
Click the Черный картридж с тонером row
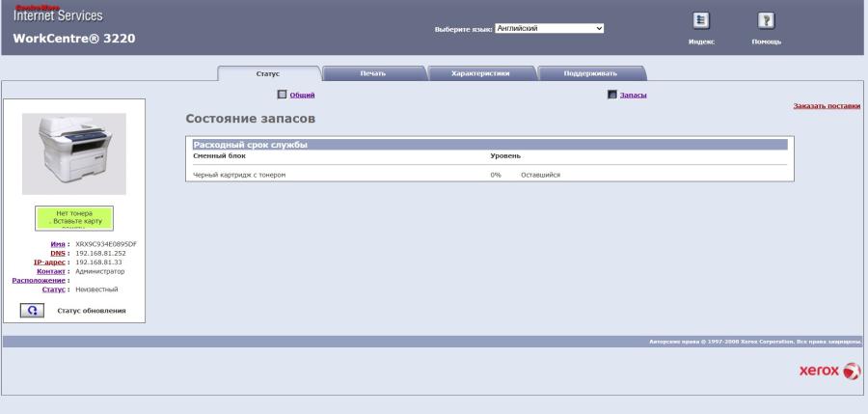point(490,175)
